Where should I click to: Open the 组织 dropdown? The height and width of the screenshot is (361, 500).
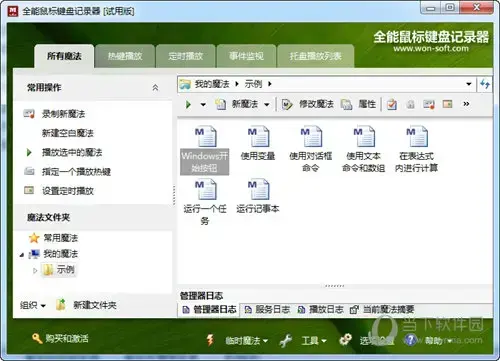(x=33, y=305)
